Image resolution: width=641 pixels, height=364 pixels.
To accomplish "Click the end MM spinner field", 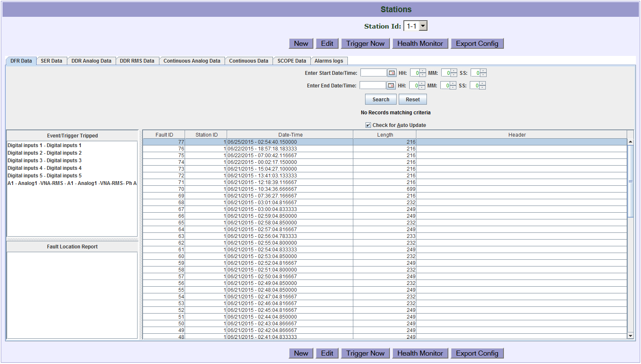I will click(x=445, y=85).
